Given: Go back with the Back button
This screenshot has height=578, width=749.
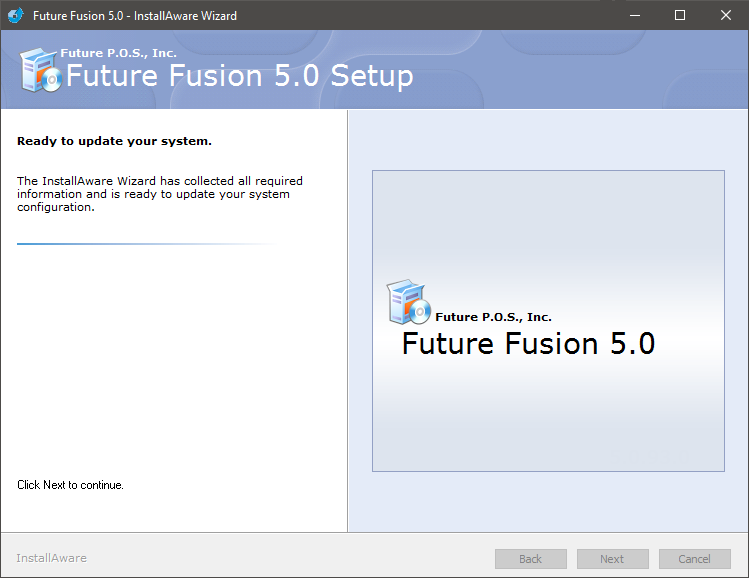Looking at the screenshot, I should [x=531, y=558].
